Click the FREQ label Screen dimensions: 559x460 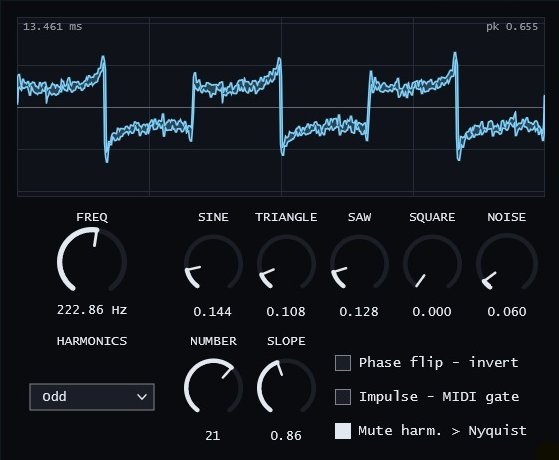[x=92, y=217]
